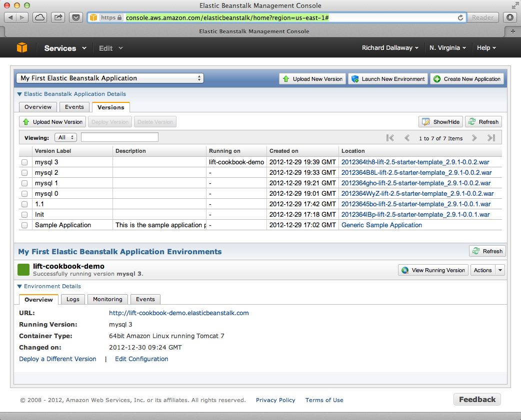Open the application selector dropdown
This screenshot has width=521, height=420.
pos(110,78)
